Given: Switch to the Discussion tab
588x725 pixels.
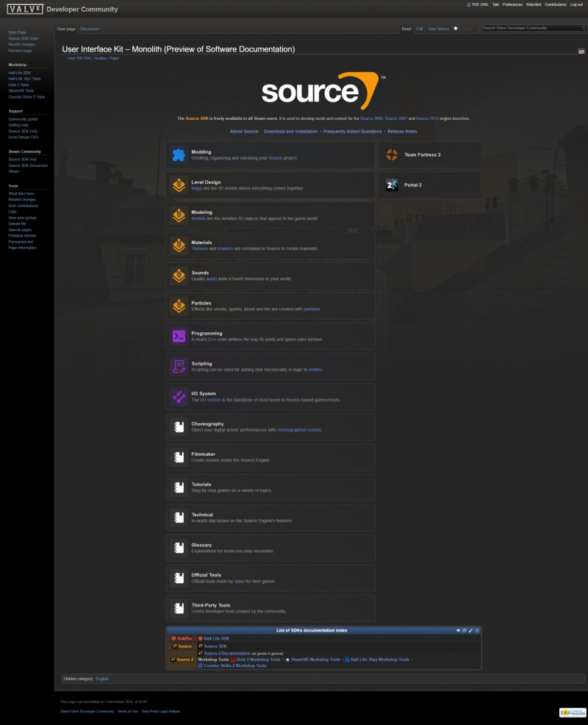Looking at the screenshot, I should pyautogui.click(x=89, y=29).
